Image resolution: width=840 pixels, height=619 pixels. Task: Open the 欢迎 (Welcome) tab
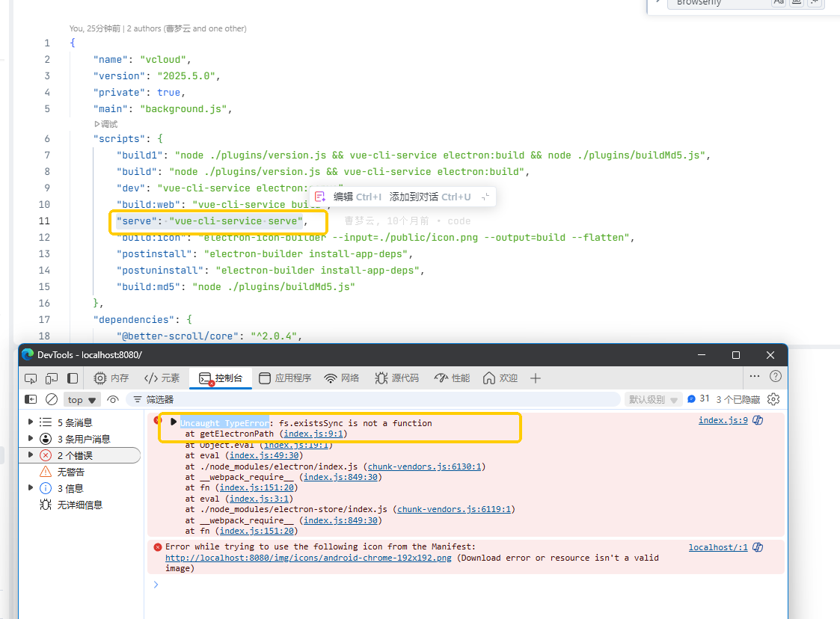[500, 378]
